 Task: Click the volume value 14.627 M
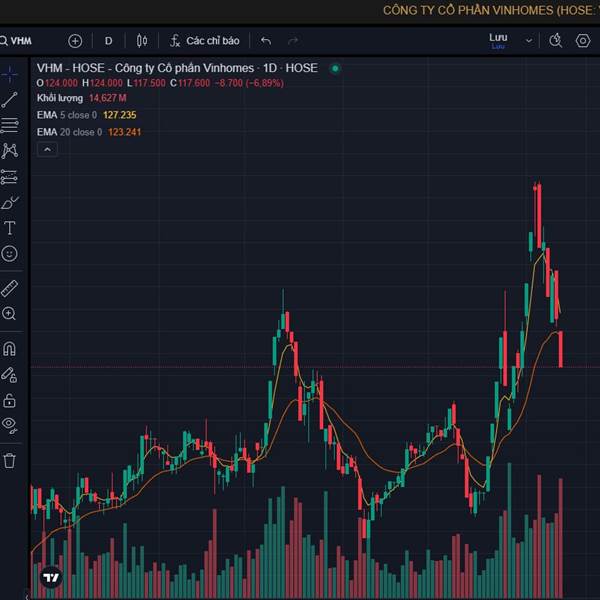click(108, 98)
